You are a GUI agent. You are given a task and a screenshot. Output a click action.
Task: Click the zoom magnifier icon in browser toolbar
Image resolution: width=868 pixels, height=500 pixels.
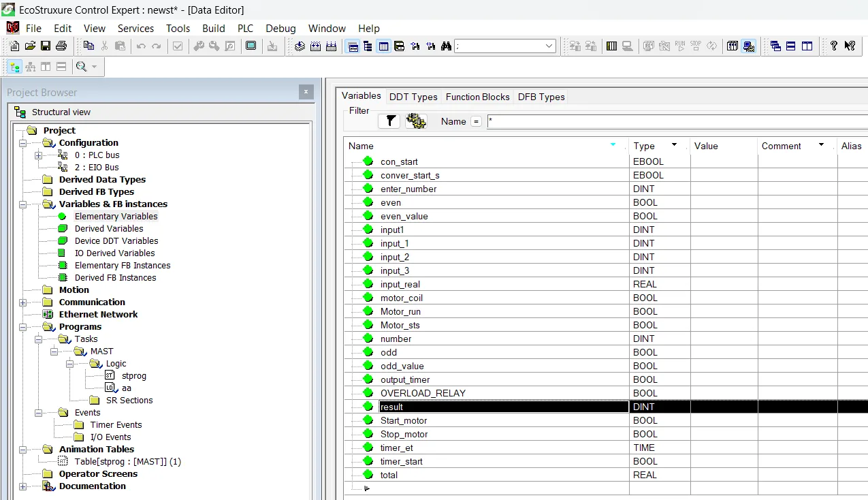[81, 67]
